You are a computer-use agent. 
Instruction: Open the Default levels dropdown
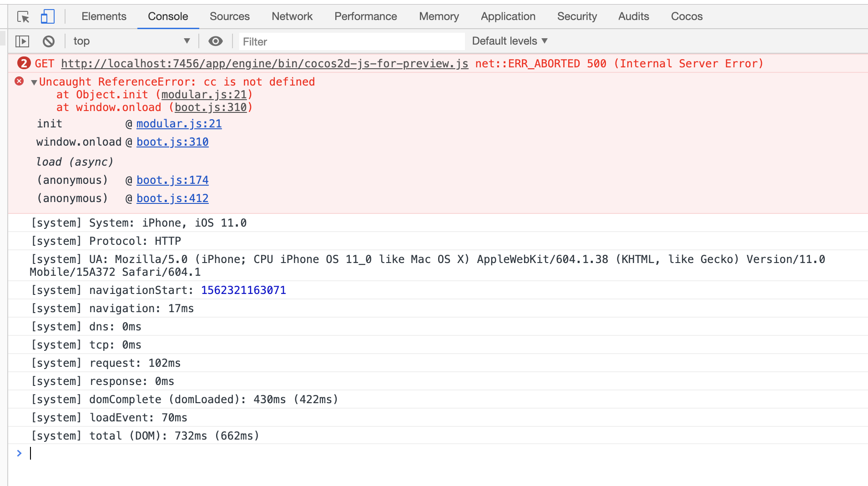coord(510,41)
